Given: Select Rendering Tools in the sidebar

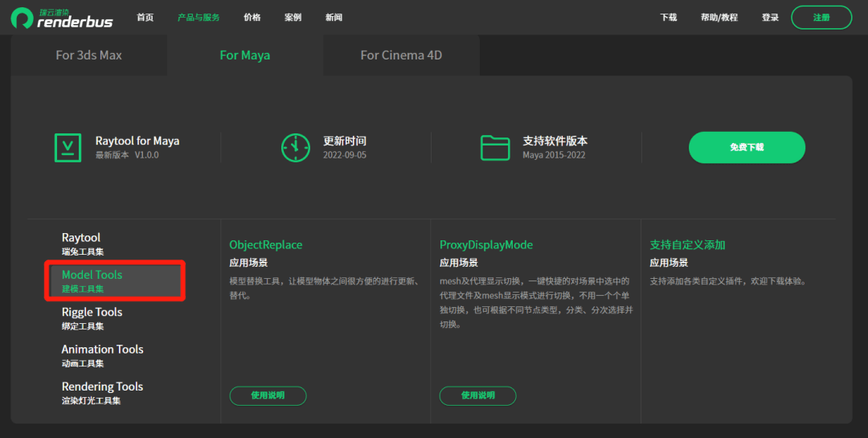Looking at the screenshot, I should pos(102,392).
